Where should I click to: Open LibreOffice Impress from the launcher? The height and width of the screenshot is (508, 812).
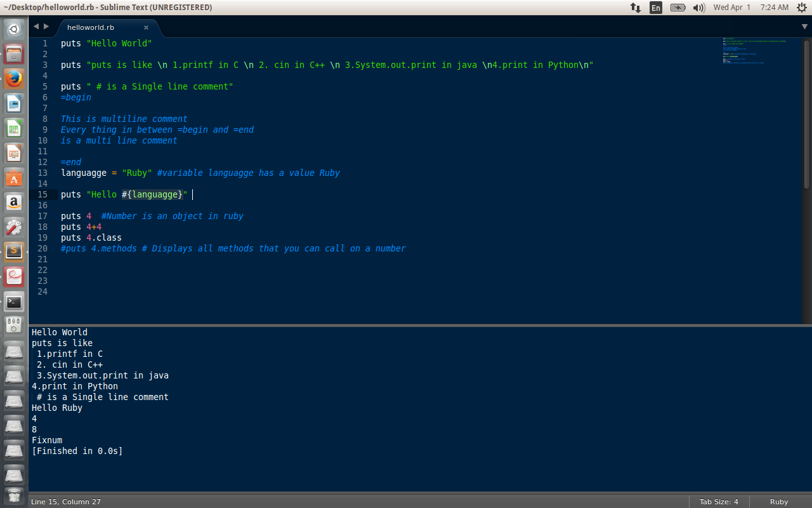(13, 152)
